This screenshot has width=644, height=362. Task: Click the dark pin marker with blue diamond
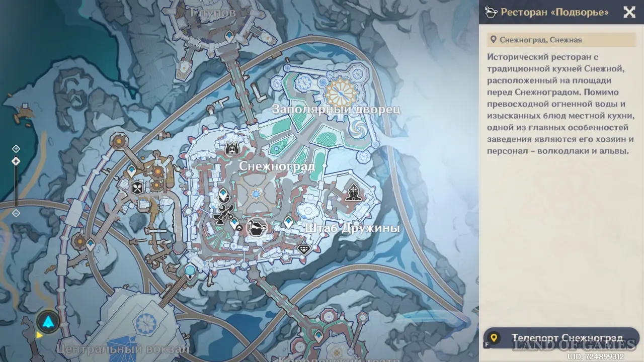tap(224, 194)
